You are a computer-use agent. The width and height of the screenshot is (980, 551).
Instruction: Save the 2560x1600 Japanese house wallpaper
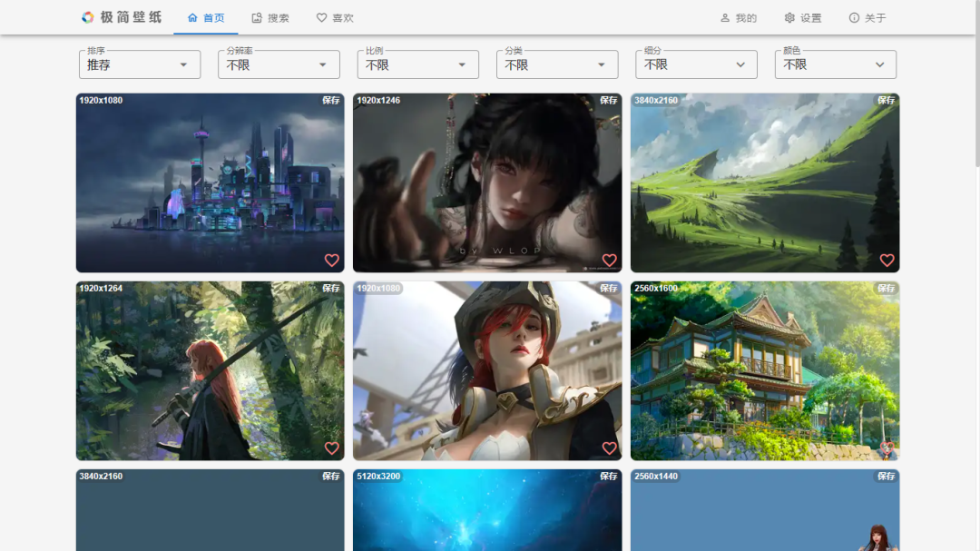click(x=887, y=289)
